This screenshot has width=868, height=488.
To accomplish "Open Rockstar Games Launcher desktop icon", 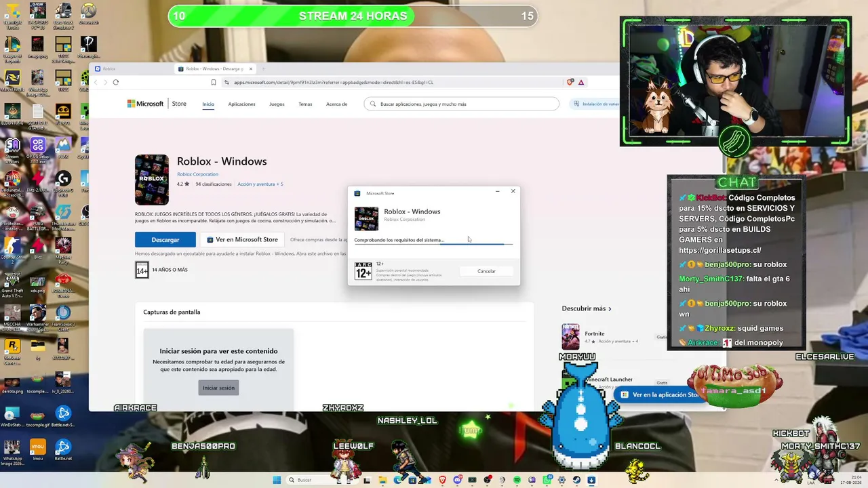I will [x=12, y=350].
